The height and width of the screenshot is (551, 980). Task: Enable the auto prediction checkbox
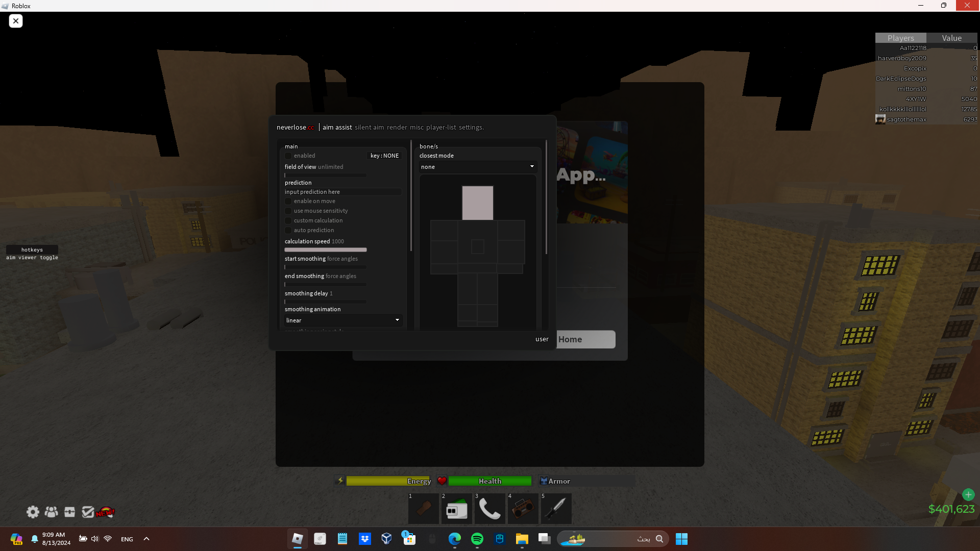(x=288, y=231)
